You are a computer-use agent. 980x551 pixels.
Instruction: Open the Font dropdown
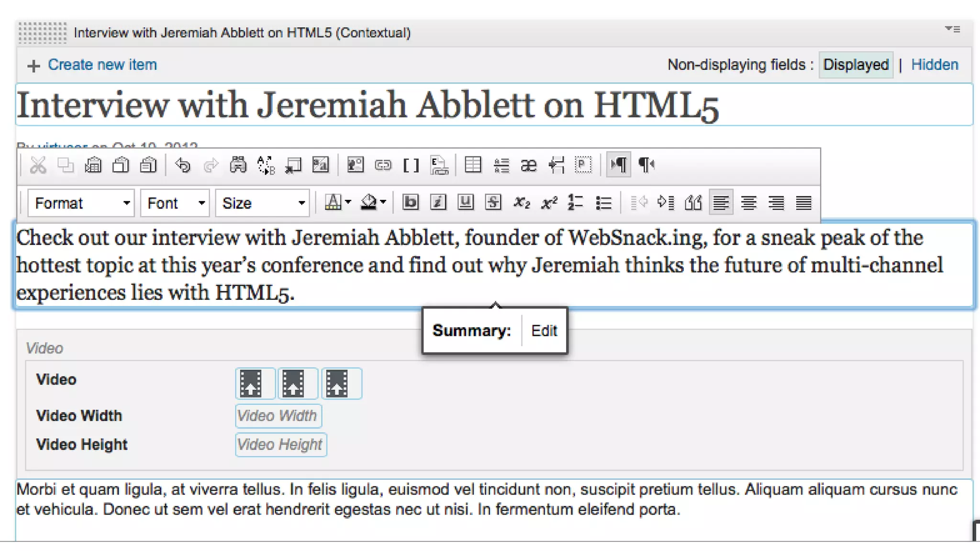[175, 203]
